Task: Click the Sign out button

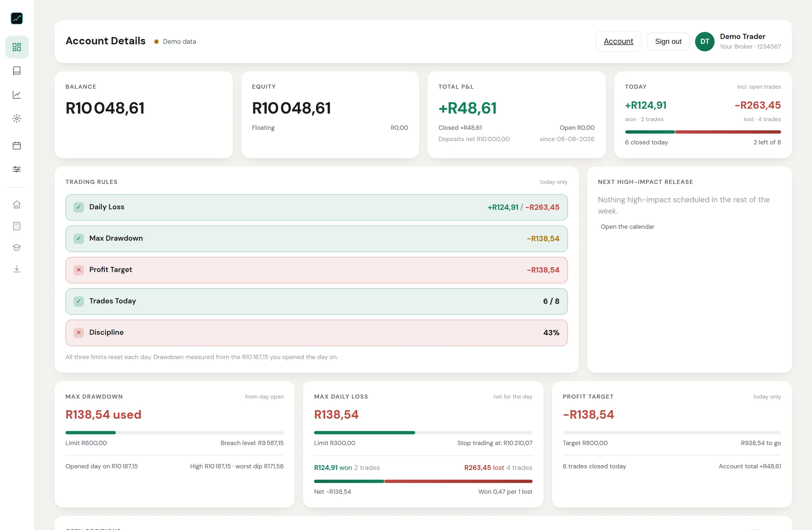Action: [668, 41]
